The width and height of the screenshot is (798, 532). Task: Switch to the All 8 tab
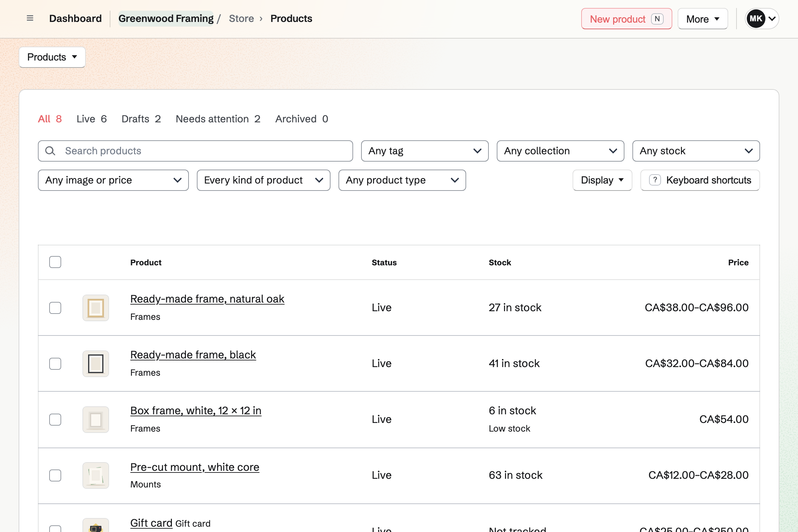point(50,119)
